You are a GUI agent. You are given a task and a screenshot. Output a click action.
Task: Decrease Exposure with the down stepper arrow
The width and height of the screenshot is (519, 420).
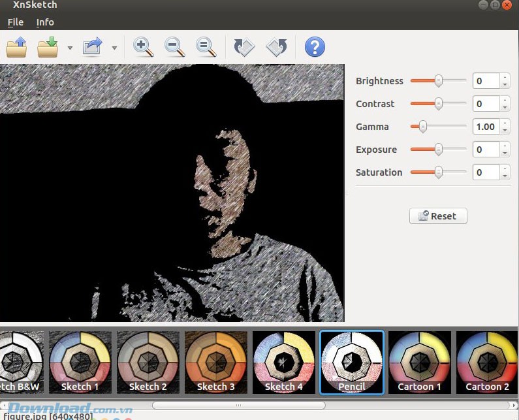point(505,153)
